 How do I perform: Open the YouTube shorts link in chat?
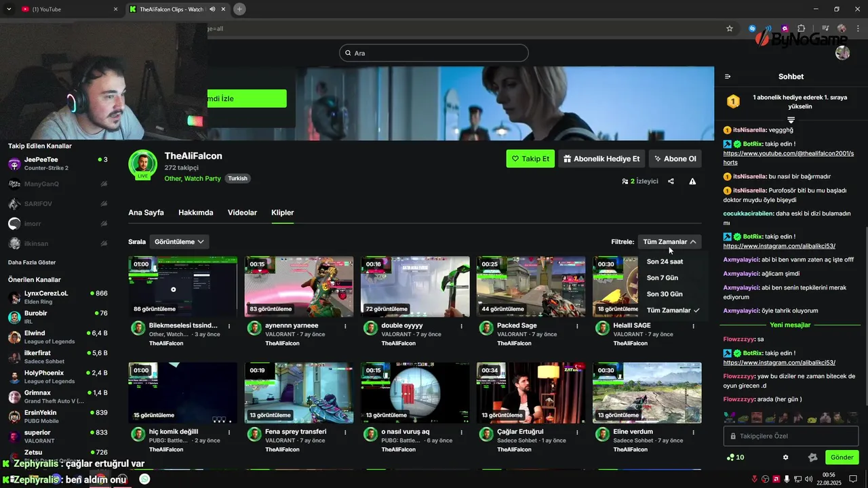point(789,158)
